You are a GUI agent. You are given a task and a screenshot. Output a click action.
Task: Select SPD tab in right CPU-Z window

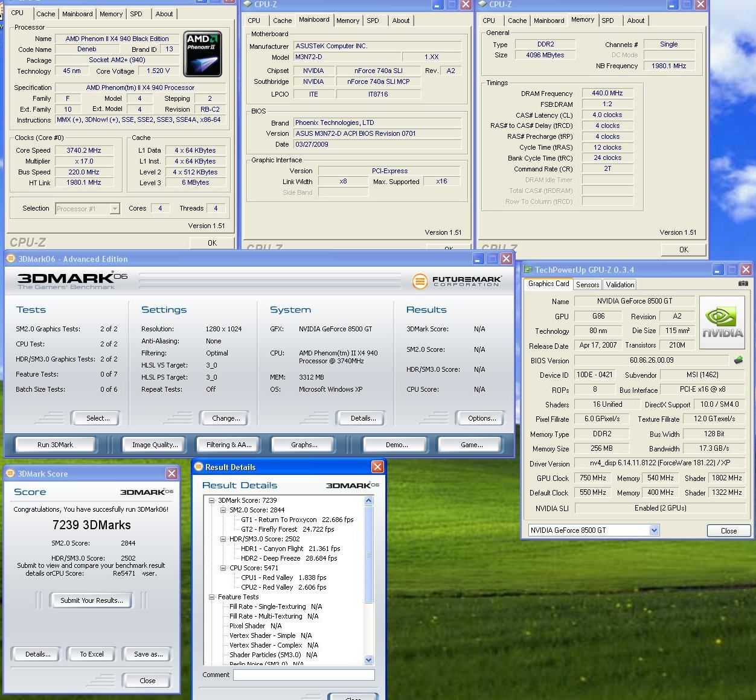point(608,21)
